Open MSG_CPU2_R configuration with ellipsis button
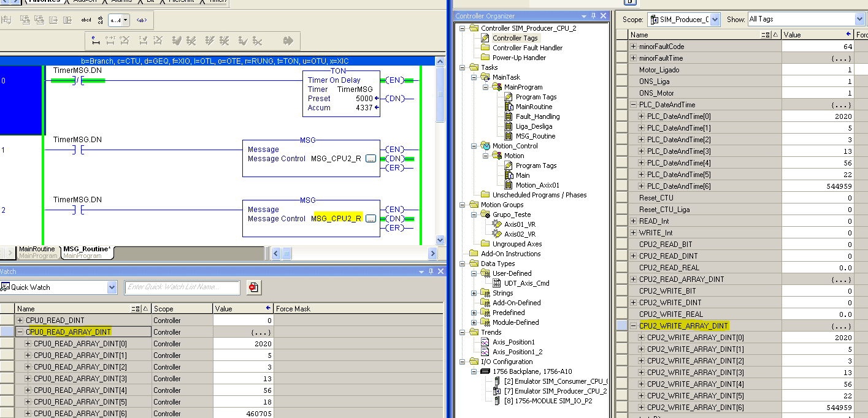The image size is (868, 418). coord(371,218)
